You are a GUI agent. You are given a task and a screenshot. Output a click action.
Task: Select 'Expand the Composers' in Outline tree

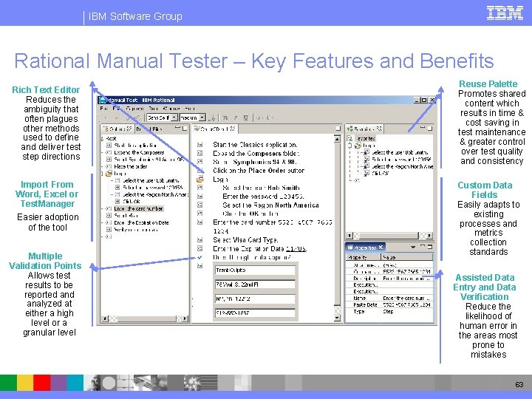[139, 153]
